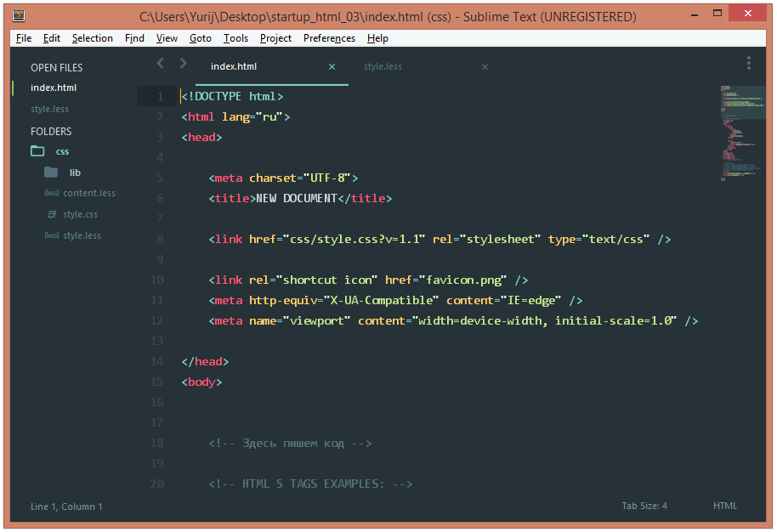
Task: Open the Tab Size: 4 selector
Action: 644,506
